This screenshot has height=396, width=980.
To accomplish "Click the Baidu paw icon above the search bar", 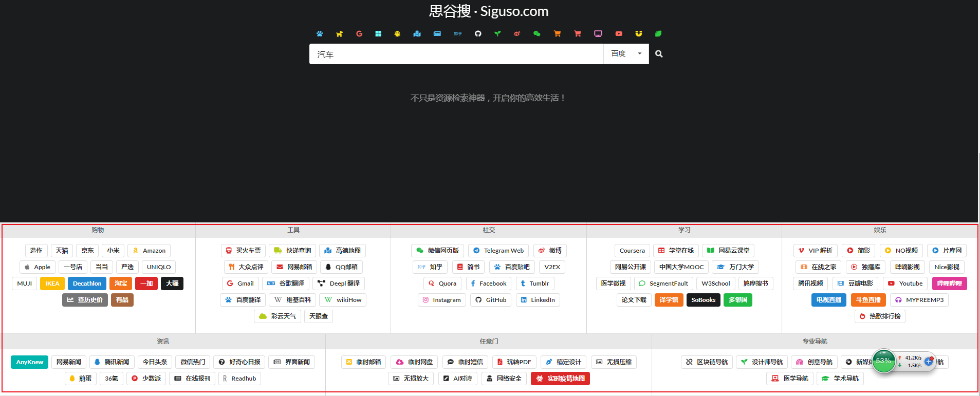I will point(320,34).
